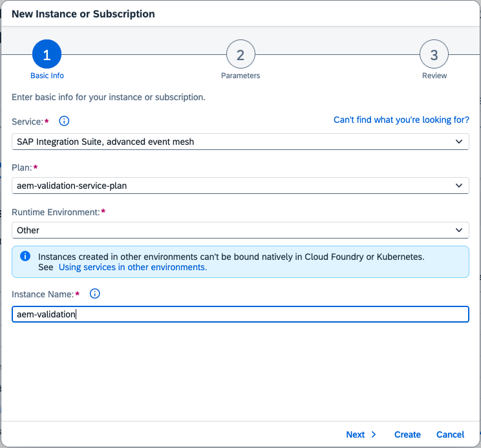Click the "New Instance or Subscription" title
The height and width of the screenshot is (448, 481).
coord(83,14)
